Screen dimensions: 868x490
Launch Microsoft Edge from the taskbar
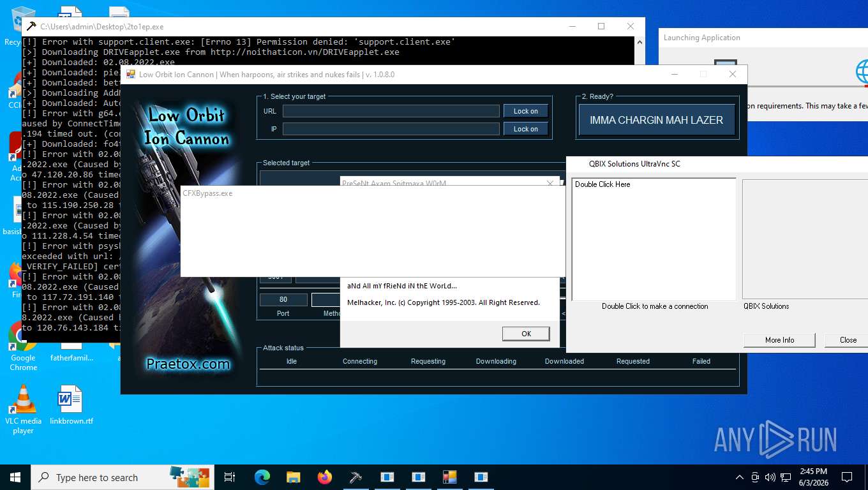262,477
